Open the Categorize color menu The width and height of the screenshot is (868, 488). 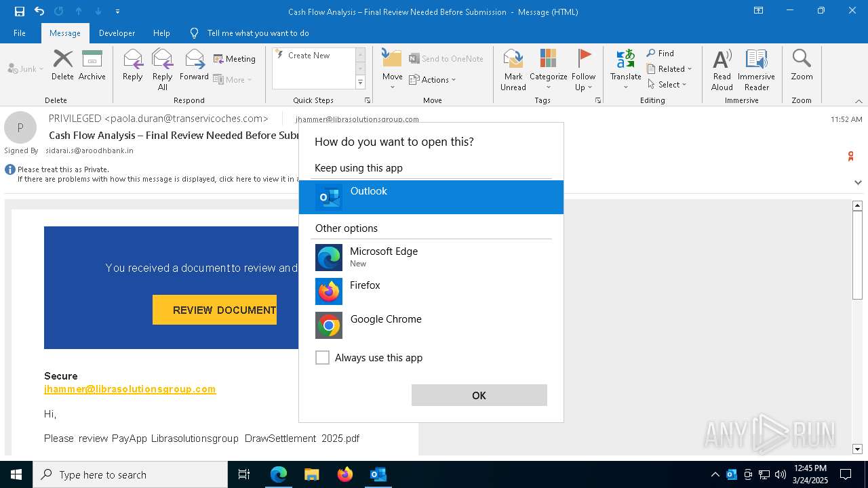548,69
